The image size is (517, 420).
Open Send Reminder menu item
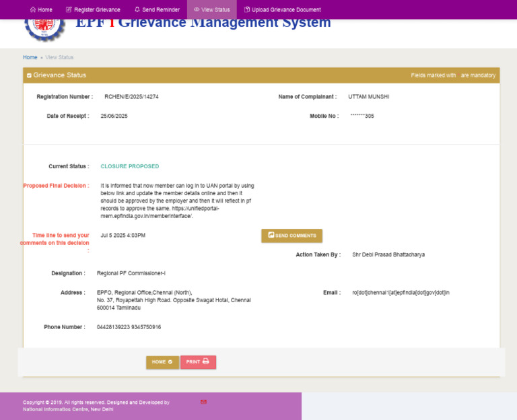(157, 9)
